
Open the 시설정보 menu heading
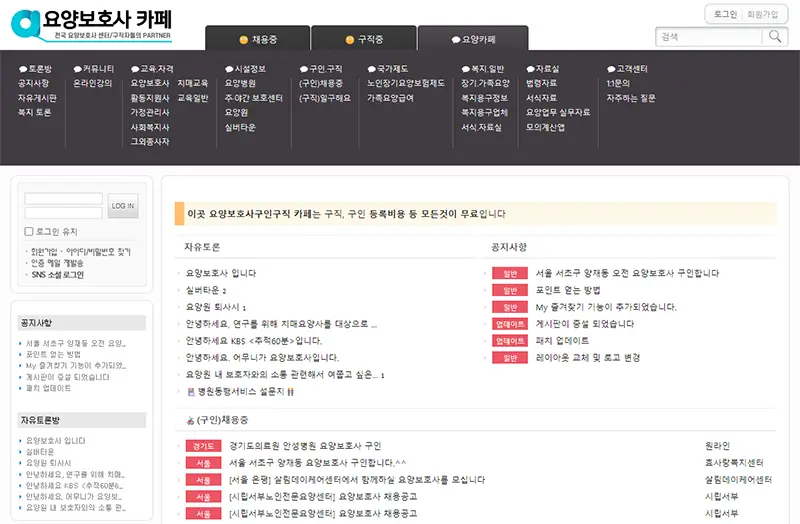click(245, 69)
